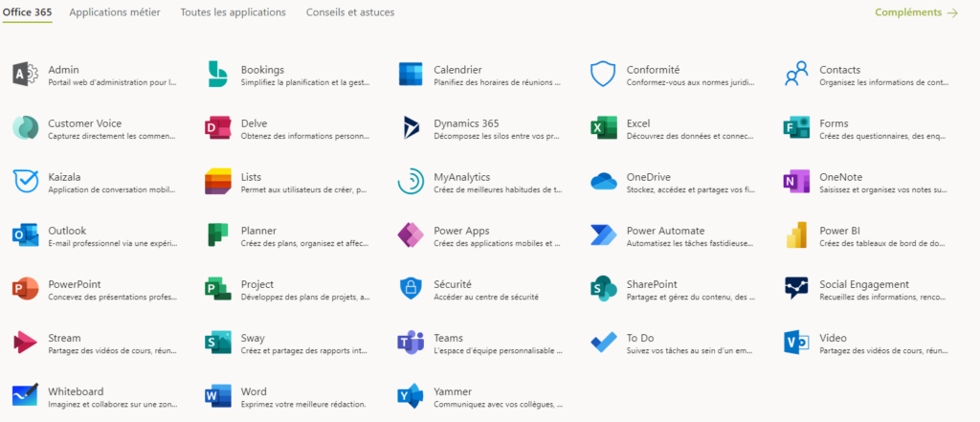The width and height of the screenshot is (980, 422).
Task: Switch to the Office 365 tab
Action: tap(28, 12)
